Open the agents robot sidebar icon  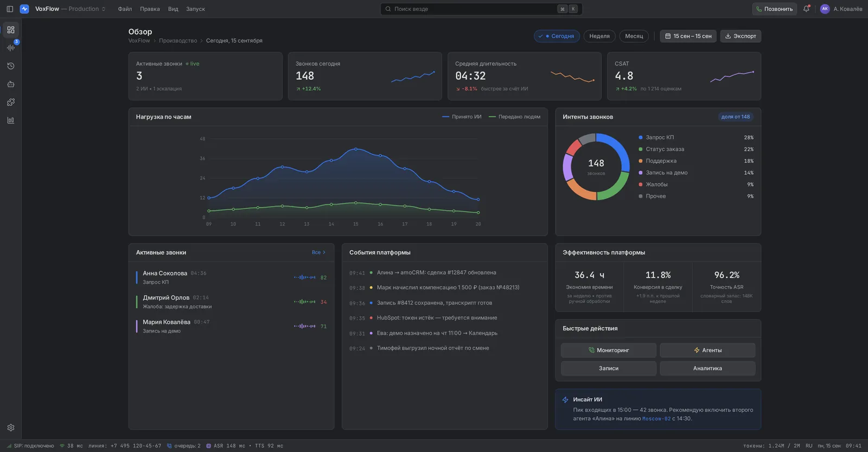[x=11, y=84]
